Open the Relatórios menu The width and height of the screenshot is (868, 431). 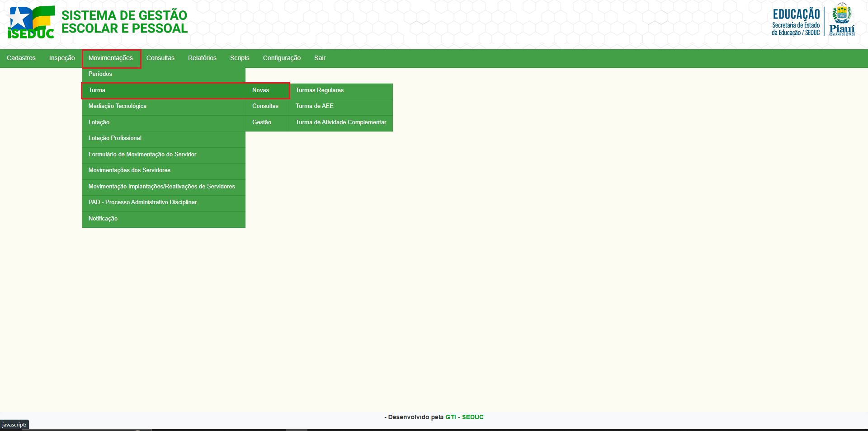coord(202,58)
